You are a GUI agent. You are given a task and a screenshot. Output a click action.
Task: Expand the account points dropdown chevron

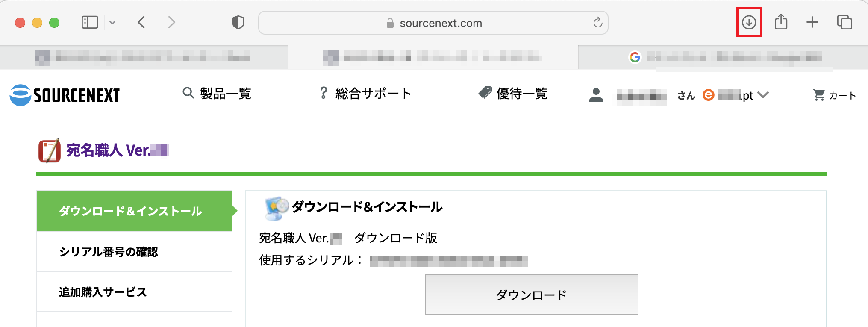[763, 95]
